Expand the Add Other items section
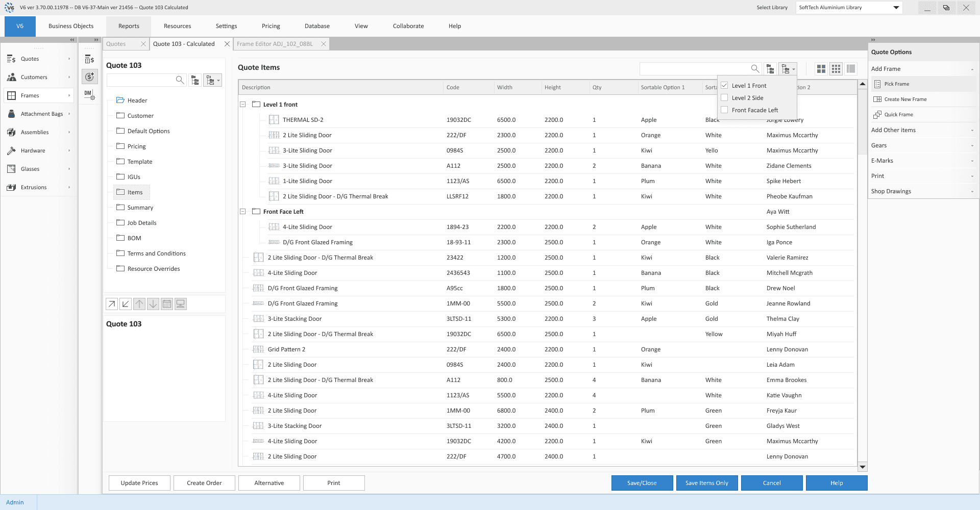This screenshot has width=980, height=510. click(x=922, y=130)
